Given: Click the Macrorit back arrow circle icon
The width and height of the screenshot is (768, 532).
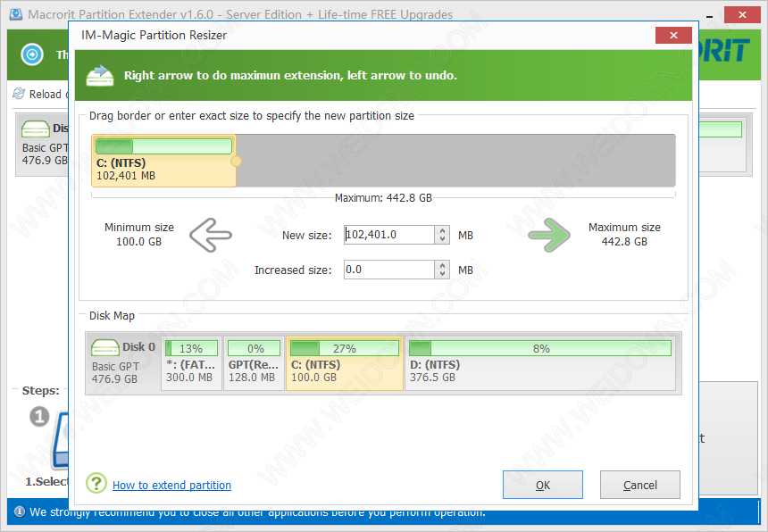Looking at the screenshot, I should pyautogui.click(x=33, y=54).
